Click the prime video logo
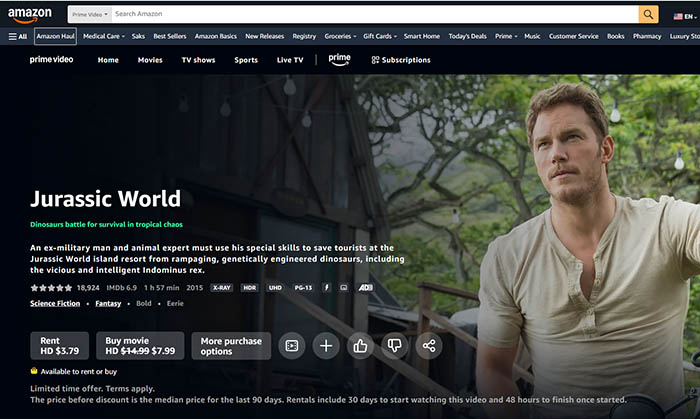Viewport: 700px width, 419px height. click(x=51, y=59)
